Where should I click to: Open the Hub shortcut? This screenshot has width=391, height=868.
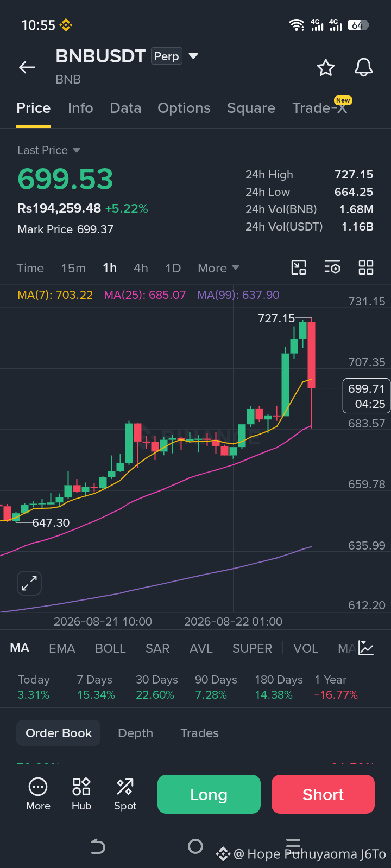[81, 794]
